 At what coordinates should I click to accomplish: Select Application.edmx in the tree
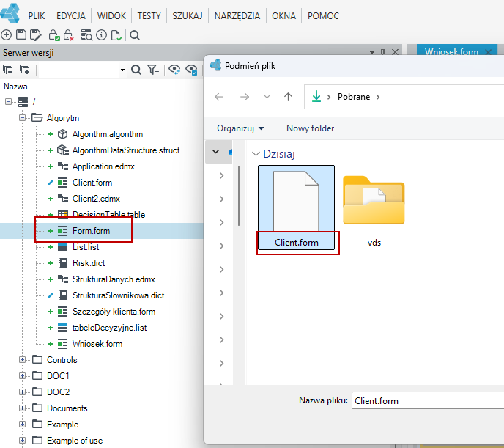point(103,166)
